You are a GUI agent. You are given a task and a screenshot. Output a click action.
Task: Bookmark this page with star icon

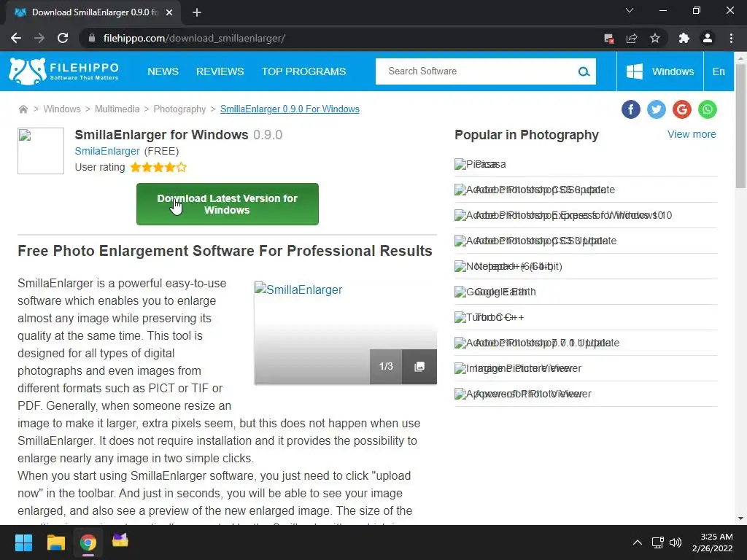(x=655, y=38)
